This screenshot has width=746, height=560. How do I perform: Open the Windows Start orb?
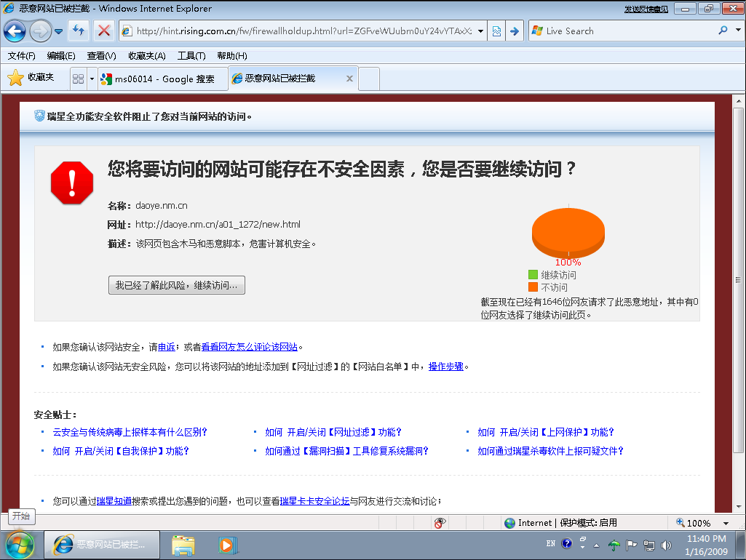tap(20, 545)
